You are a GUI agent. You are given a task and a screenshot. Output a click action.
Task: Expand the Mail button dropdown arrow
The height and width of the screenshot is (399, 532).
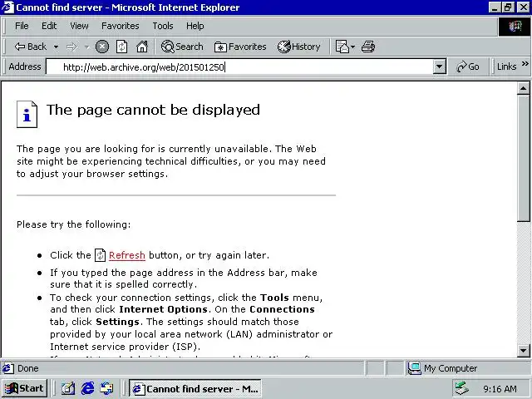[352, 47]
